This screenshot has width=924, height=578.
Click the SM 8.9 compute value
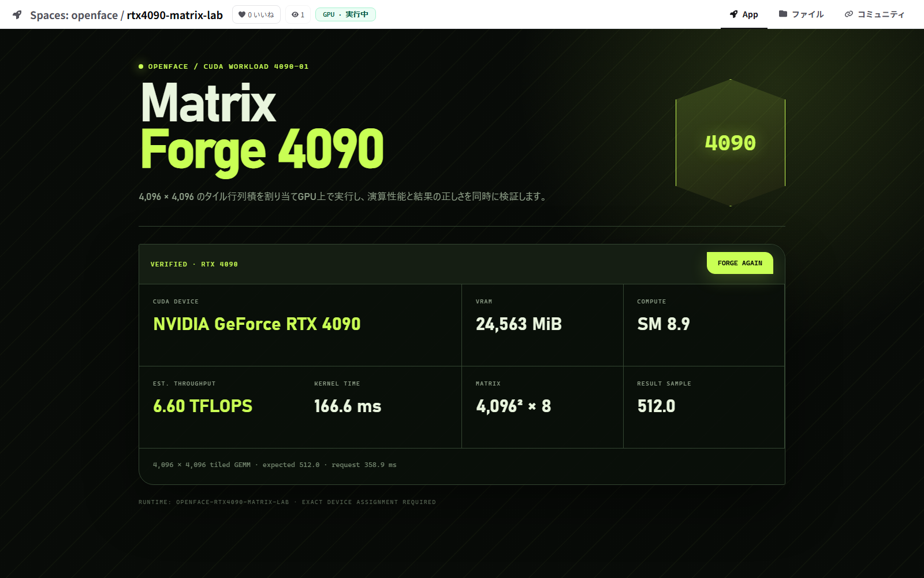664,324
